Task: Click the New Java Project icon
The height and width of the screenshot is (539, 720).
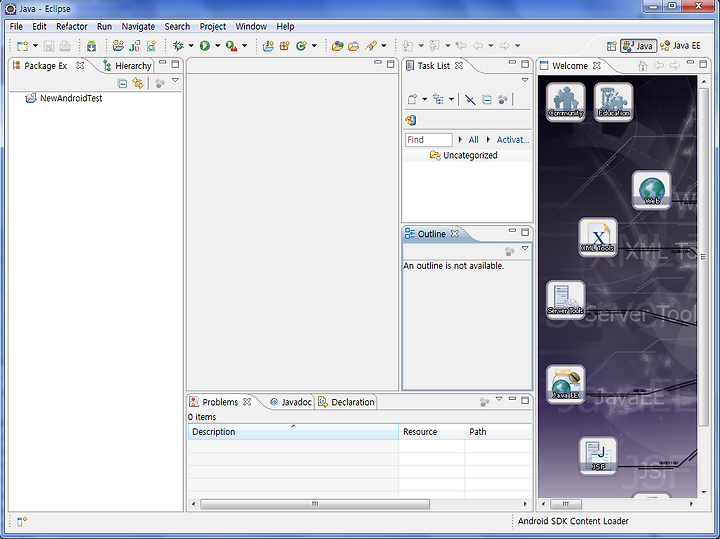Action: (268, 45)
